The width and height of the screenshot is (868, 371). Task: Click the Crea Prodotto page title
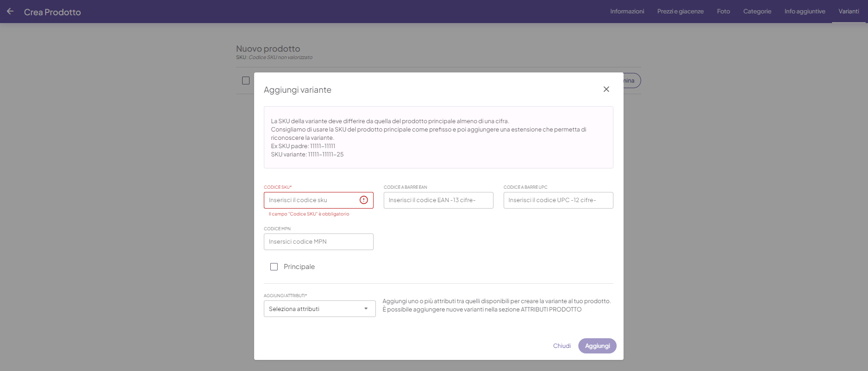pyautogui.click(x=52, y=12)
